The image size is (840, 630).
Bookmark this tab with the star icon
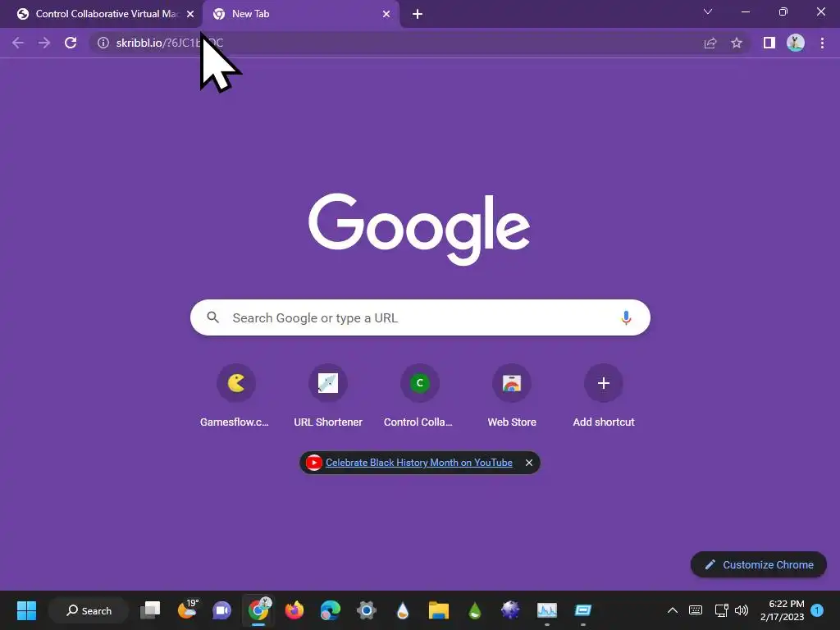[737, 43]
